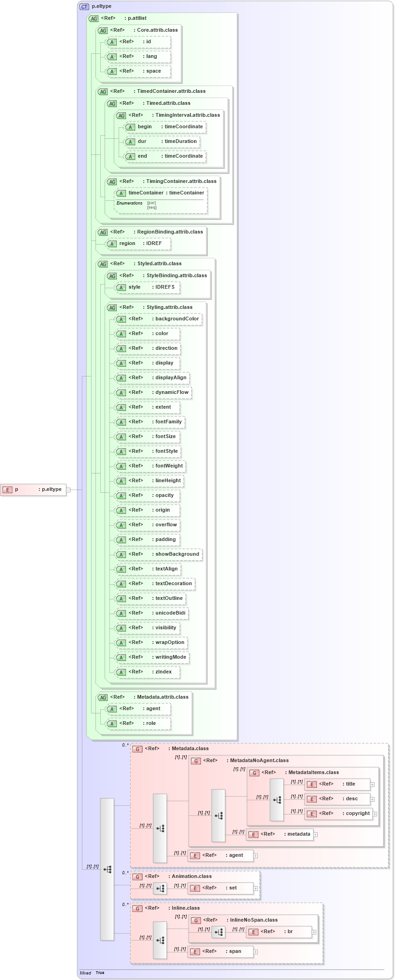Click the AG icon of TimingContainer.attrib.class
The image size is (395, 980).
pos(112,182)
